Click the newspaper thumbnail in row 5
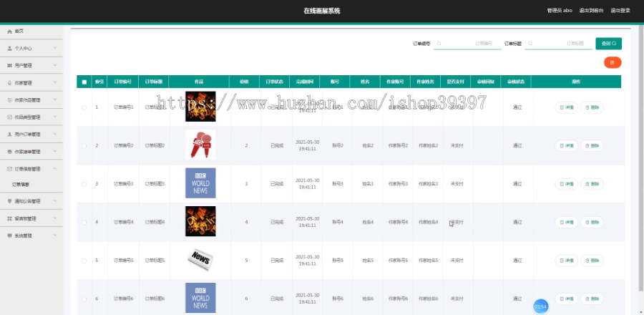 (x=200, y=260)
